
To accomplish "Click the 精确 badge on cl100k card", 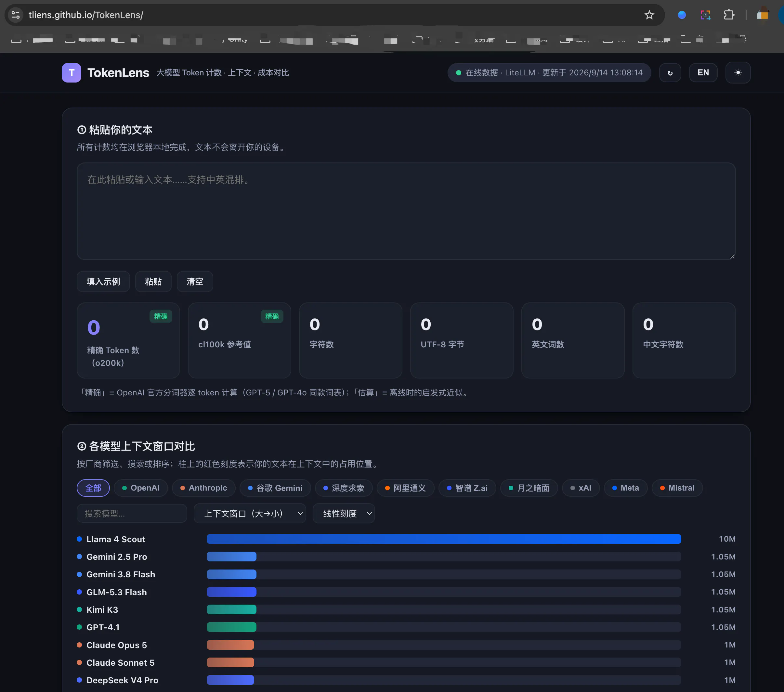I will coord(272,316).
